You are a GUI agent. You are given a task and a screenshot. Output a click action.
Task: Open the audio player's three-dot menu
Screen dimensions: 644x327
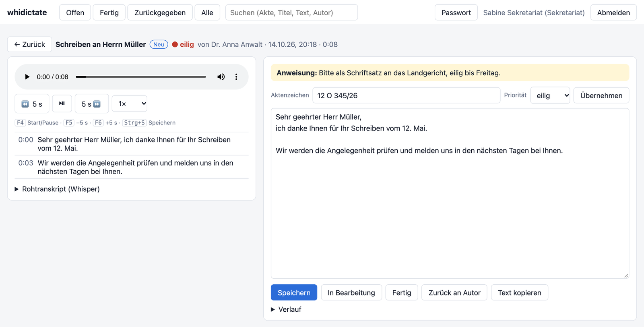pyautogui.click(x=236, y=77)
